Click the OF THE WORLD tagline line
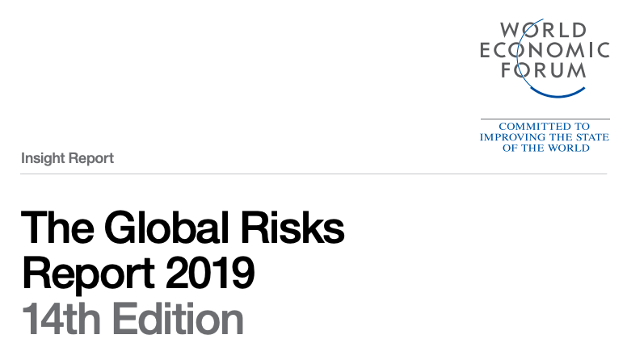Viewport: 627px width, 364px height. click(546, 148)
